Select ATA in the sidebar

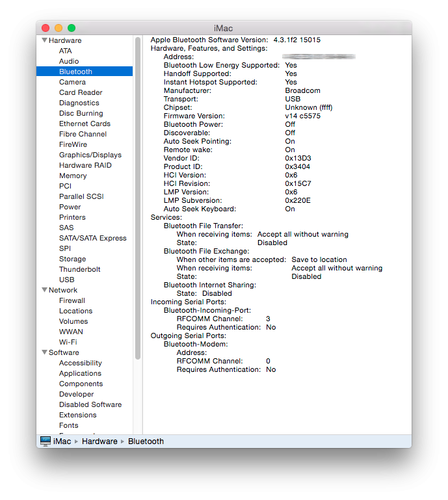[x=66, y=51]
